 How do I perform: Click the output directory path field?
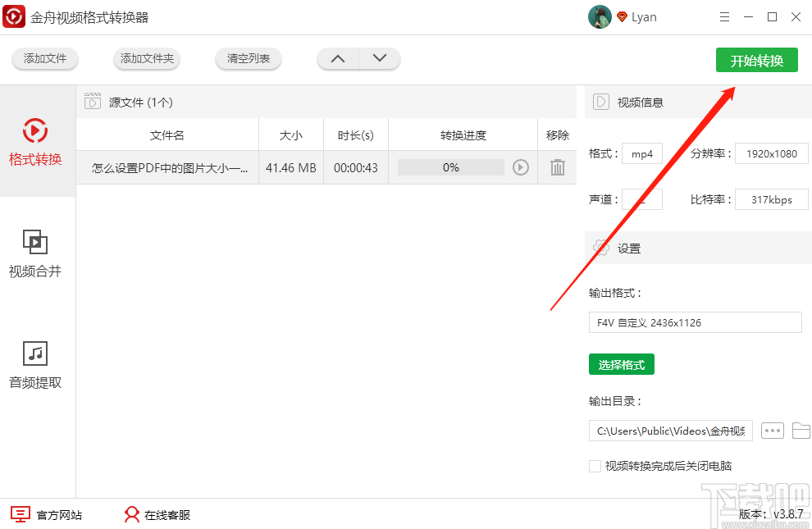click(670, 430)
